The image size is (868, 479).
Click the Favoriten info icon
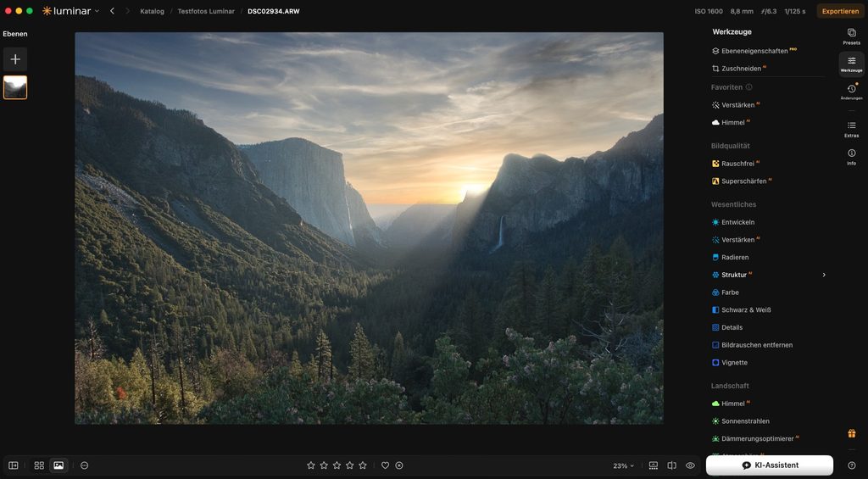click(749, 87)
